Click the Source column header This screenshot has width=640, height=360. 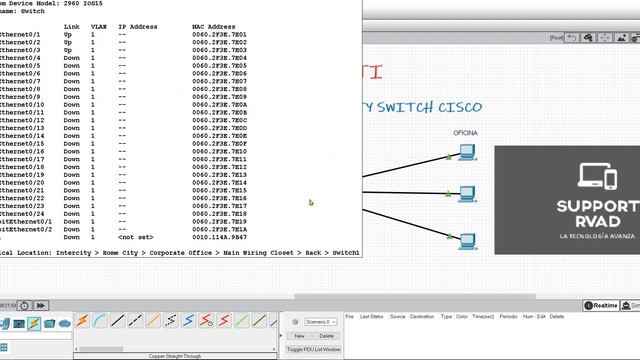coord(397,316)
